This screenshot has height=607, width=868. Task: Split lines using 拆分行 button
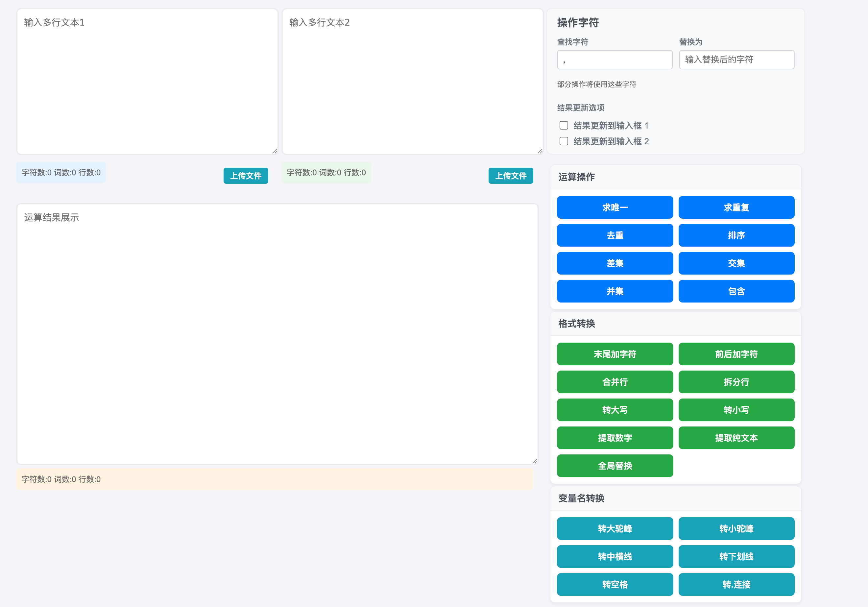click(736, 382)
